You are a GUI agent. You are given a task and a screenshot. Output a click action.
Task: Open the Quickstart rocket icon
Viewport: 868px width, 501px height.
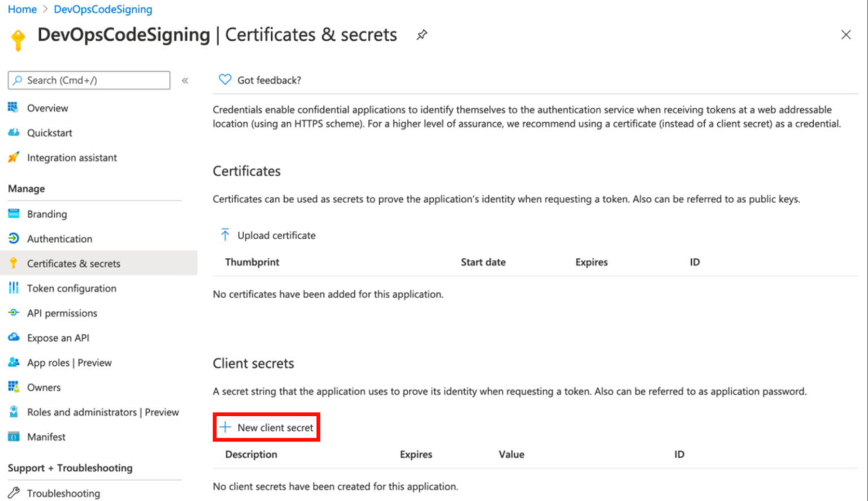point(13,132)
